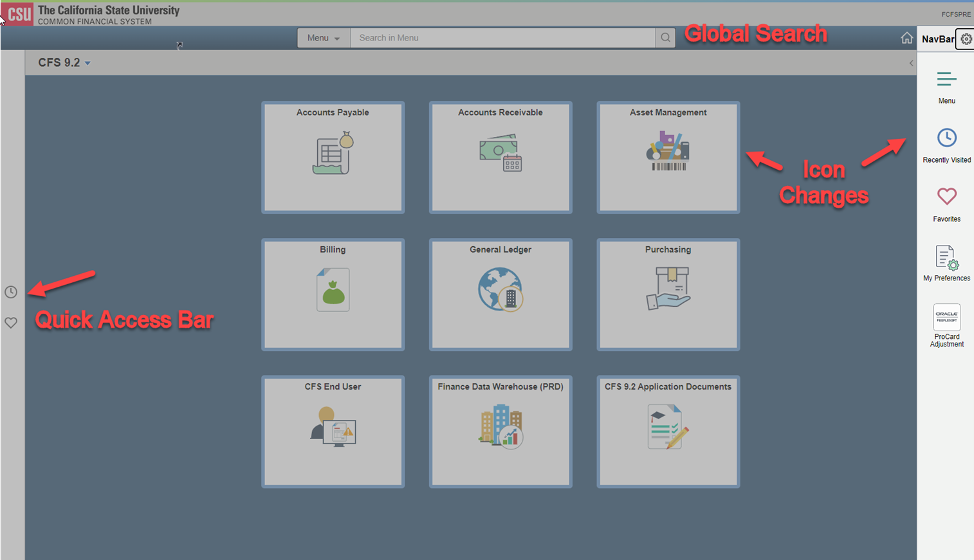
Task: Open the NavBar gear settings icon
Action: click(965, 39)
